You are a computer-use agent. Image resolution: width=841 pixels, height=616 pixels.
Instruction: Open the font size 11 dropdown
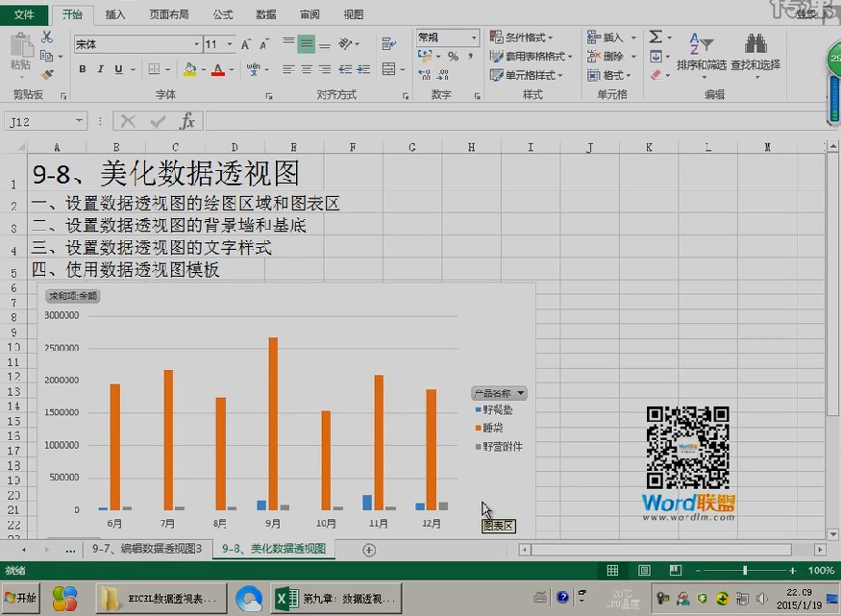pyautogui.click(x=230, y=44)
